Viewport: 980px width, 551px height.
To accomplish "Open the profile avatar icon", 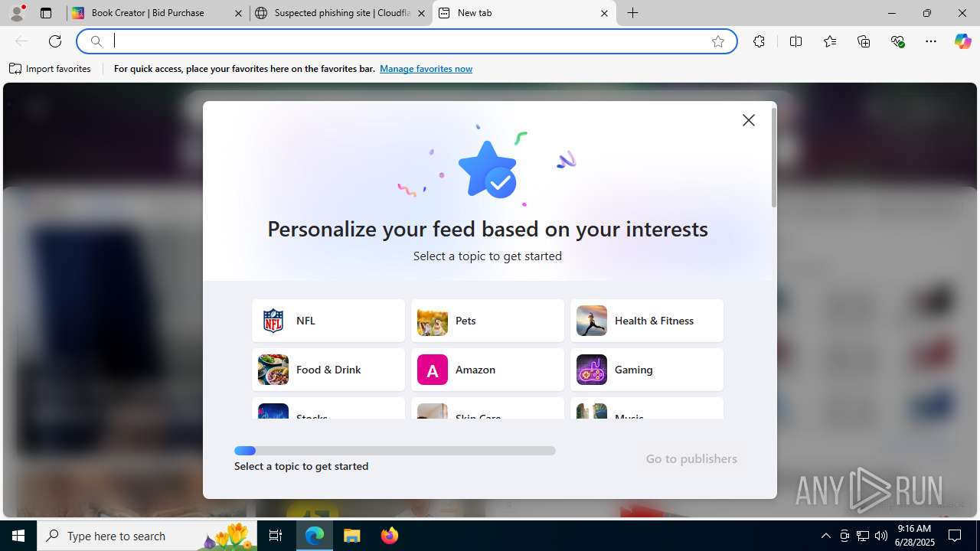I will 17,13.
